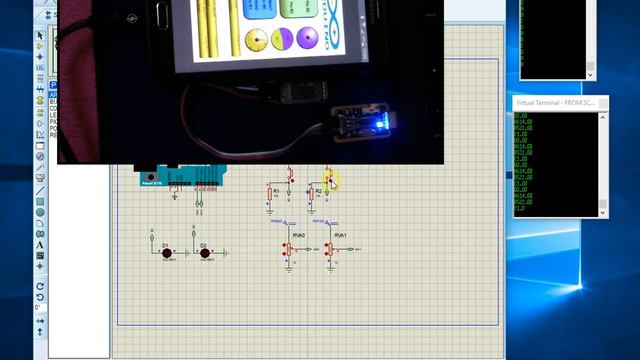
Task: Click the scroll-down arrow in the upper terminal window
Action: [590, 75]
